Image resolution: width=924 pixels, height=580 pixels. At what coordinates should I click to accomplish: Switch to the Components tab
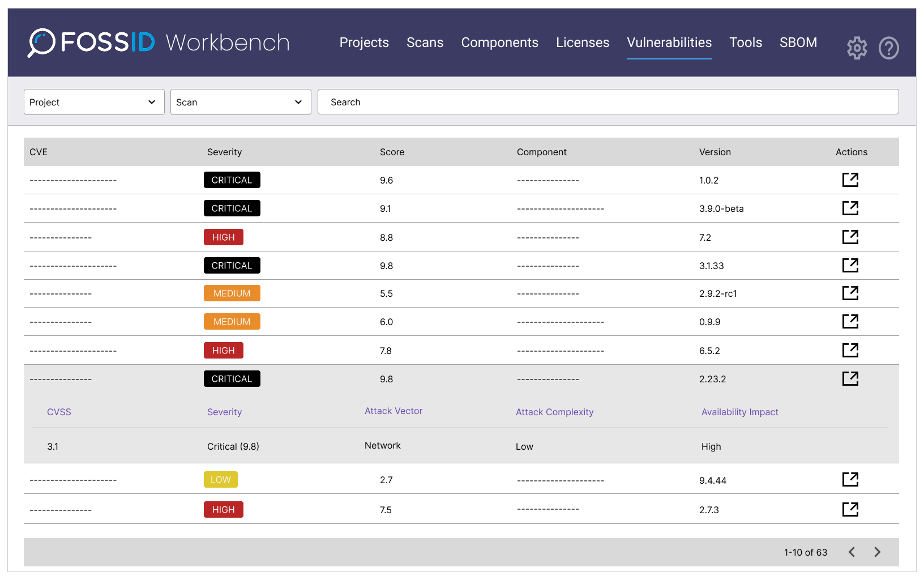(x=499, y=42)
